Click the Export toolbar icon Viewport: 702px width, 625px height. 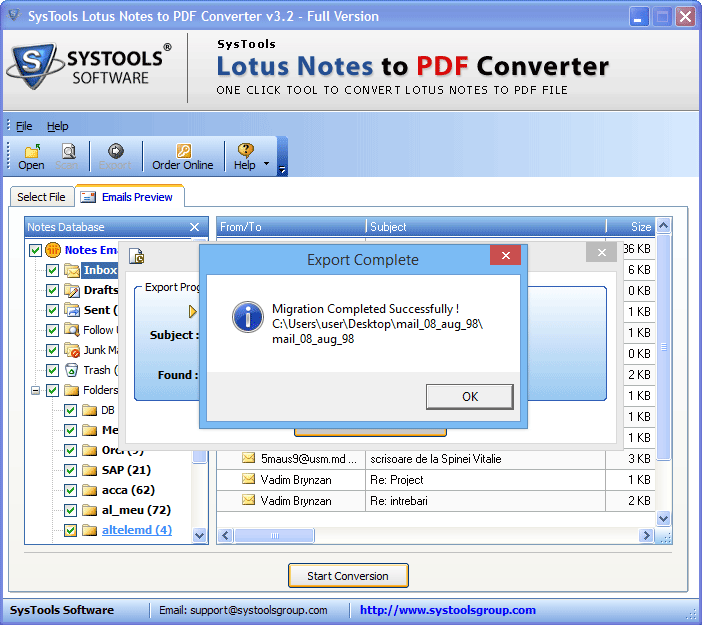pos(116,151)
